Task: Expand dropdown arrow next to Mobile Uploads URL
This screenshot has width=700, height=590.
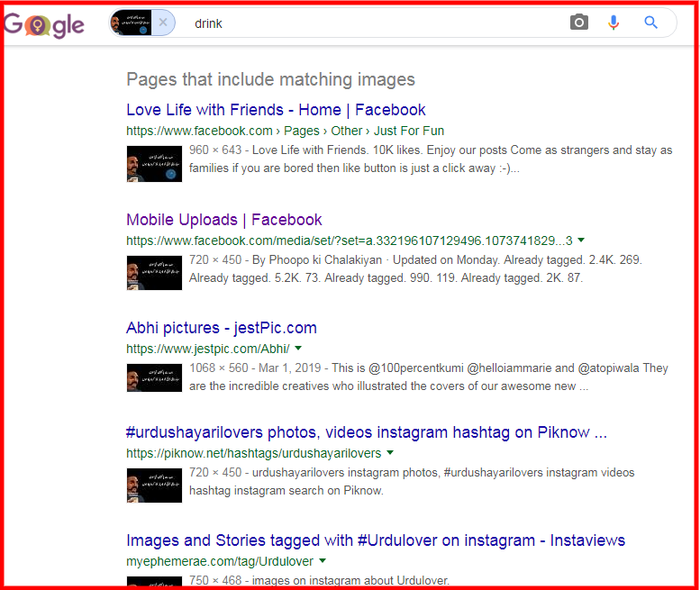Action: click(581, 241)
